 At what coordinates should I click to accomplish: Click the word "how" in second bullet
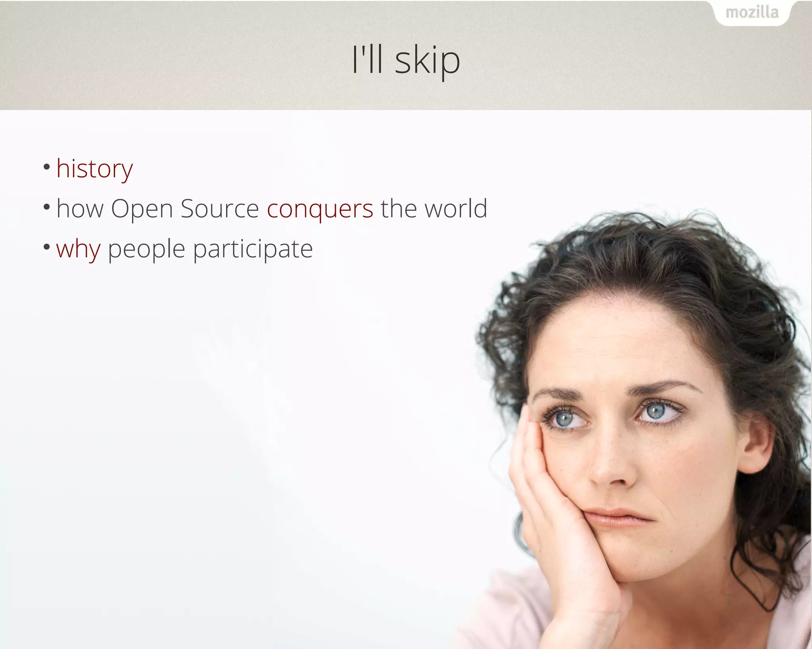(80, 208)
